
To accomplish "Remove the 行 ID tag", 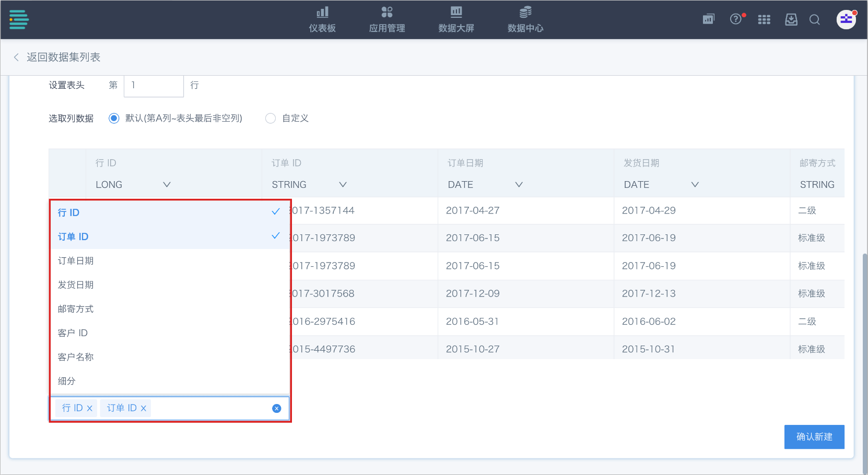I will click(90, 408).
